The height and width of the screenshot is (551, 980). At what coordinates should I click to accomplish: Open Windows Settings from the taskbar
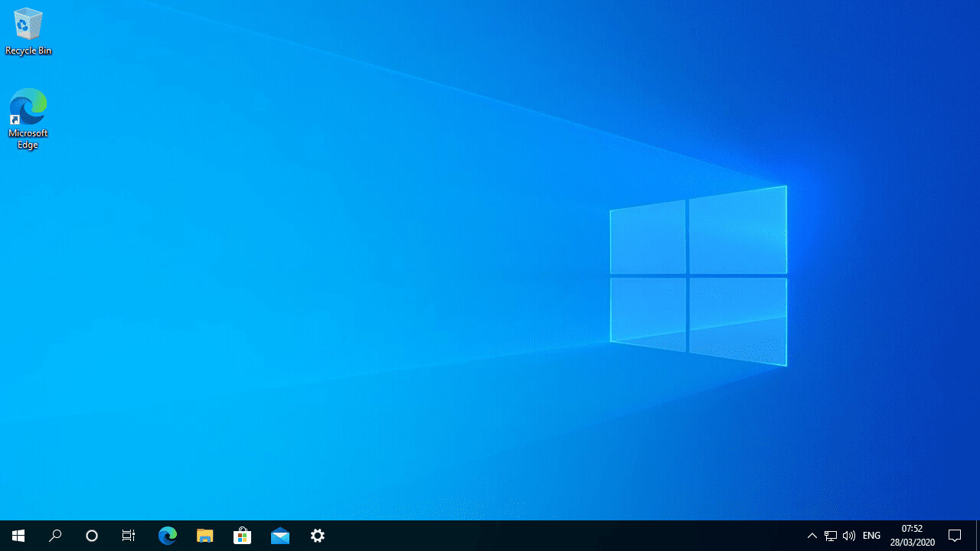click(317, 535)
